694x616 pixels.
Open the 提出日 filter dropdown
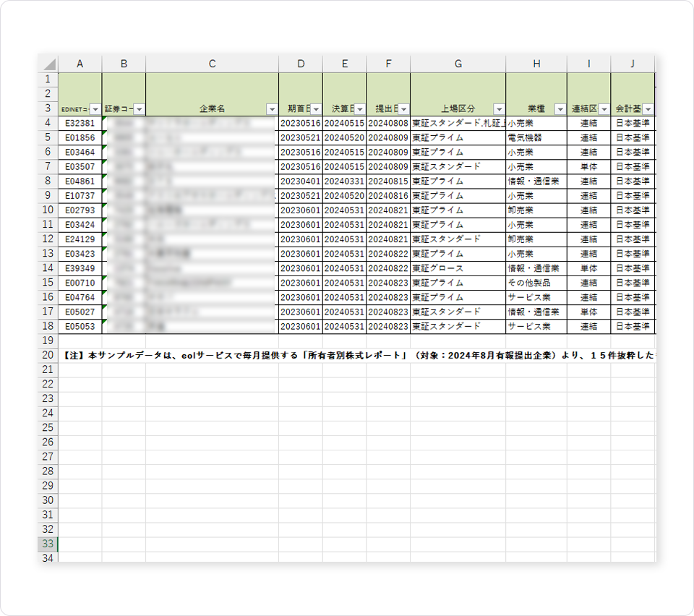pyautogui.click(x=403, y=109)
